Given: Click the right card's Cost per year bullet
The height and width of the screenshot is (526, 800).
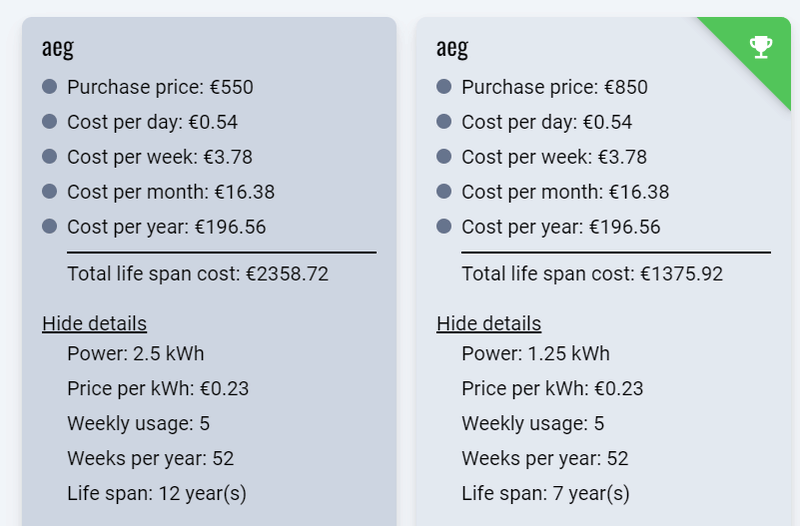Looking at the screenshot, I should 444,227.
